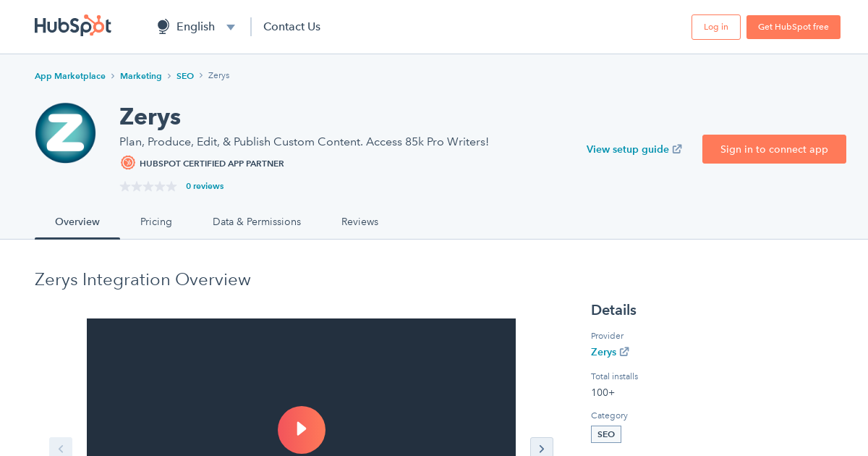Viewport: 868px width, 456px height.
Task: Click the Sign in to connect app button
Action: point(774,149)
